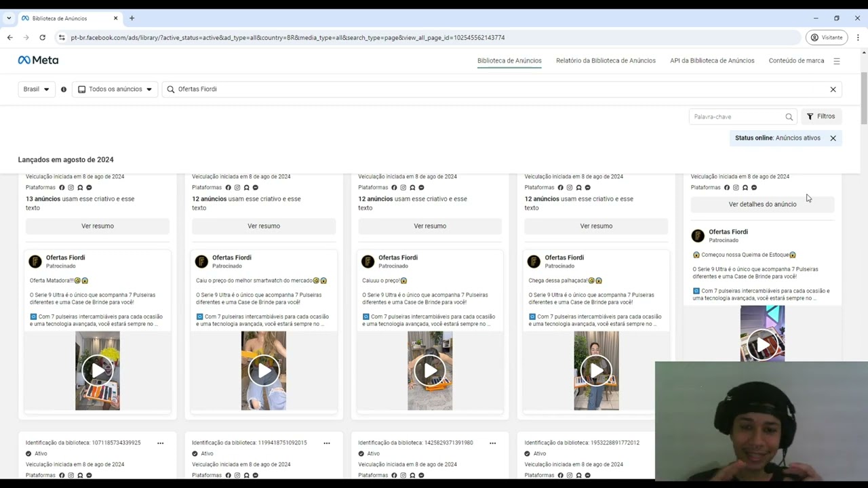Click Ver resumo on Caiuuu o preço card
The image size is (868, 488).
point(430,226)
